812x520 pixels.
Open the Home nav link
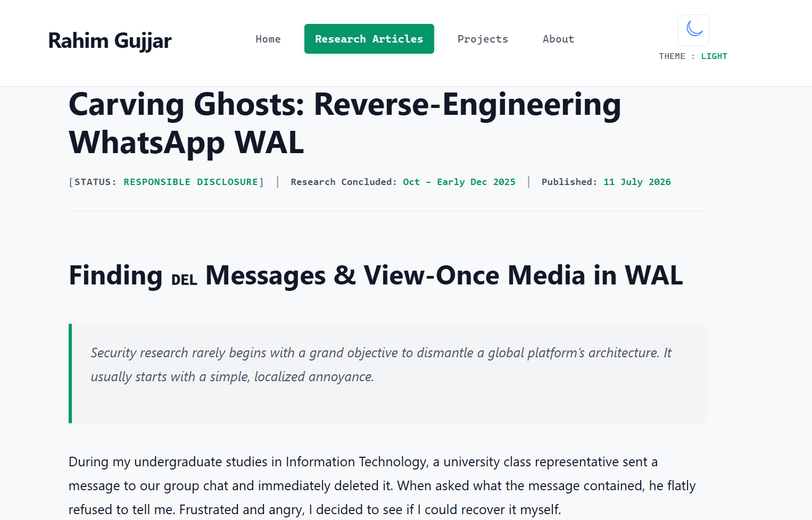coord(268,39)
